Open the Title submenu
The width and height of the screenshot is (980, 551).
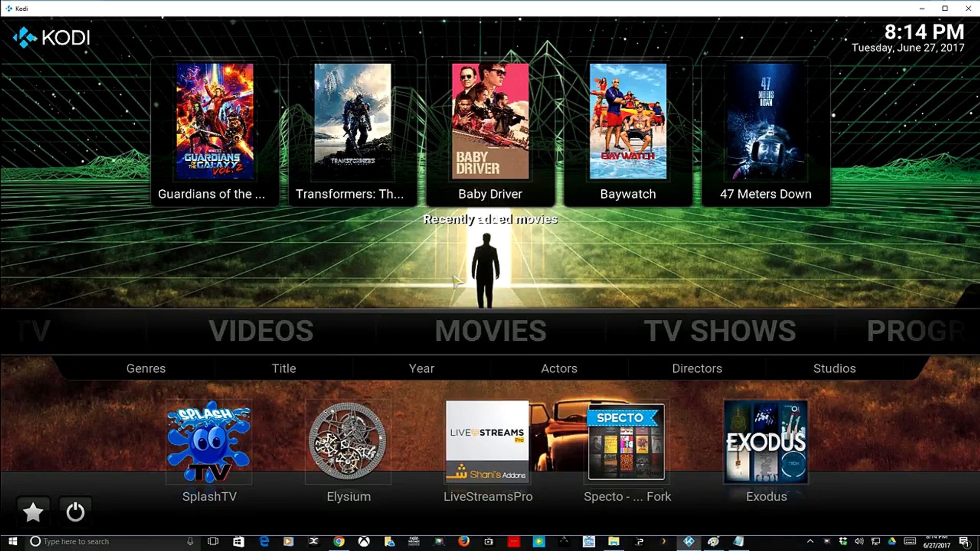pyautogui.click(x=284, y=368)
